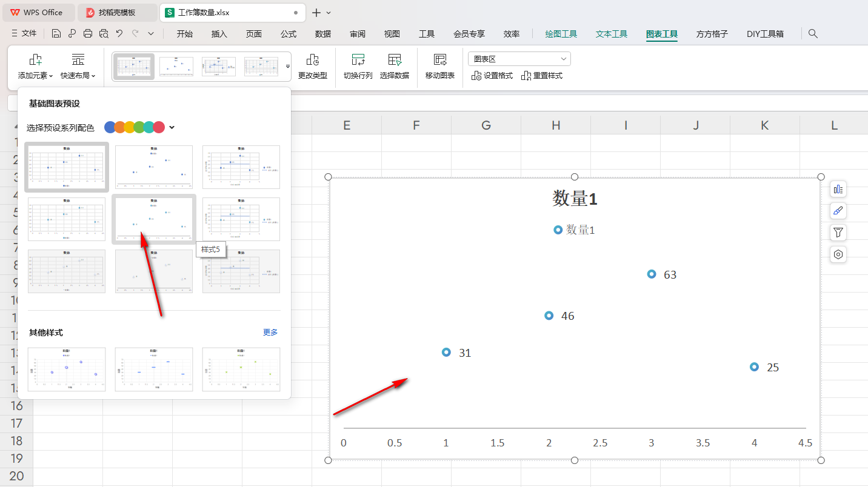Apply the highlighted 样式5 preset thumbnail
This screenshot has height=487, width=868.
coord(154,219)
